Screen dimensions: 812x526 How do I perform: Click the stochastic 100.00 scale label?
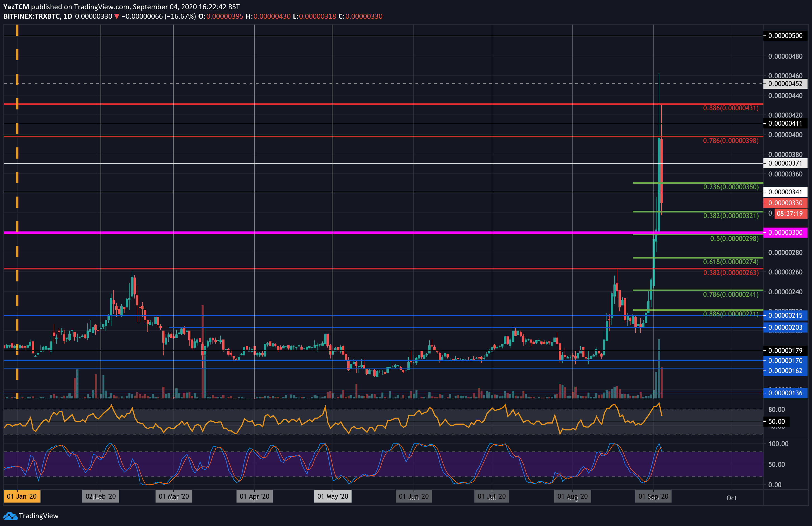[778, 444]
